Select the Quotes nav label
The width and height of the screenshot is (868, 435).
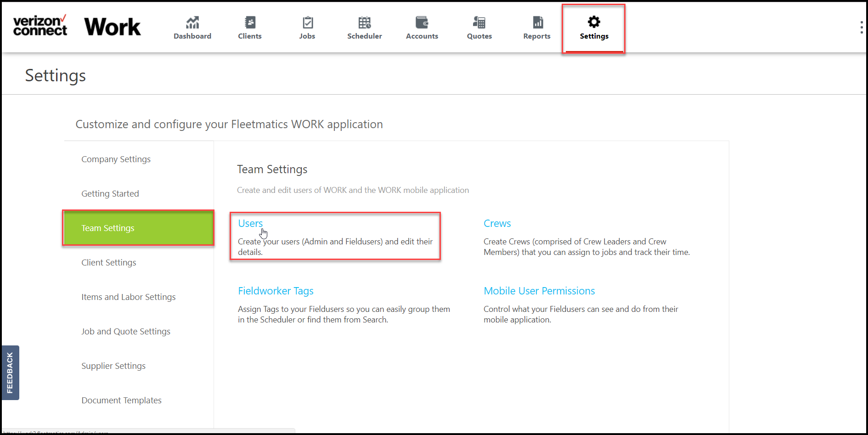coord(479,36)
